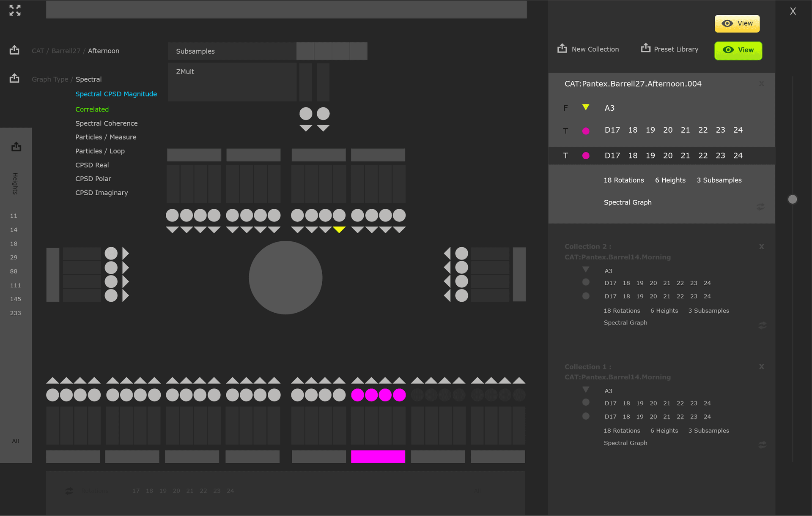Image resolution: width=812 pixels, height=516 pixels.
Task: Click the Subsamples field
Action: pos(232,51)
